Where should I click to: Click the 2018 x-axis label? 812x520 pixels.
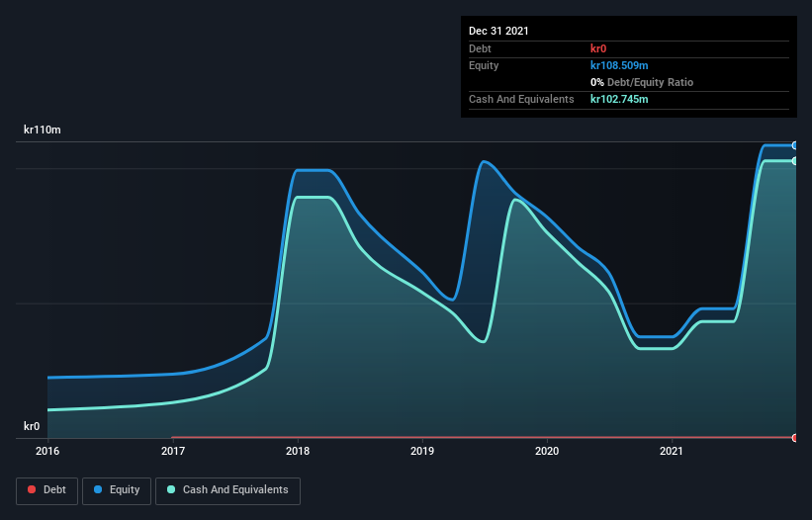pyautogui.click(x=298, y=451)
